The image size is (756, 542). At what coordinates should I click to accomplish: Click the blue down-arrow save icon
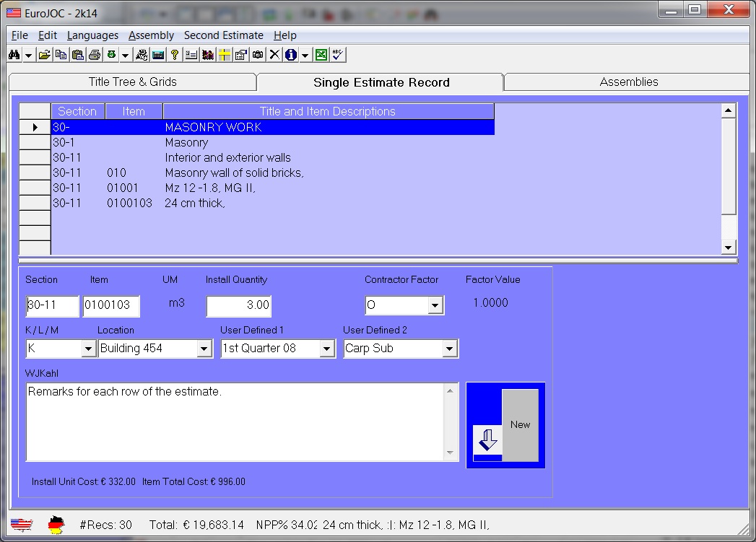(487, 440)
